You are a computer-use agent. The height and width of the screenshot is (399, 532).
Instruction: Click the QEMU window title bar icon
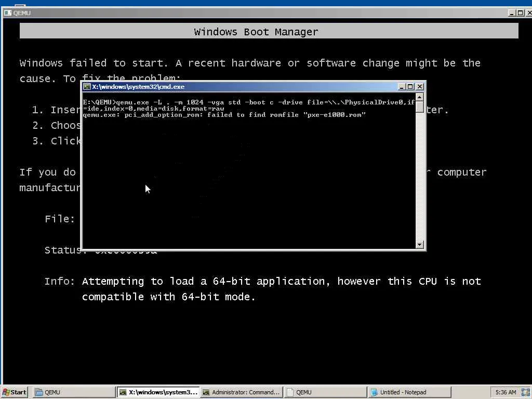pyautogui.click(x=7, y=13)
